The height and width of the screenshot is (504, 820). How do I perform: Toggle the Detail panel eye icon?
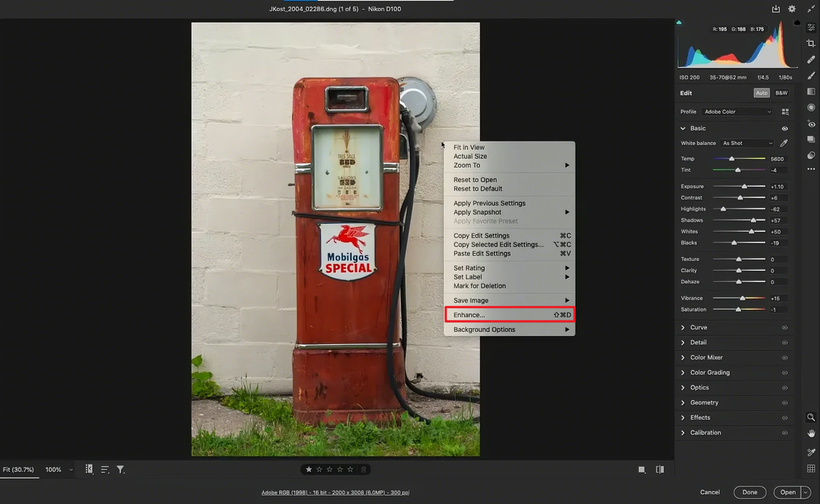pos(785,342)
